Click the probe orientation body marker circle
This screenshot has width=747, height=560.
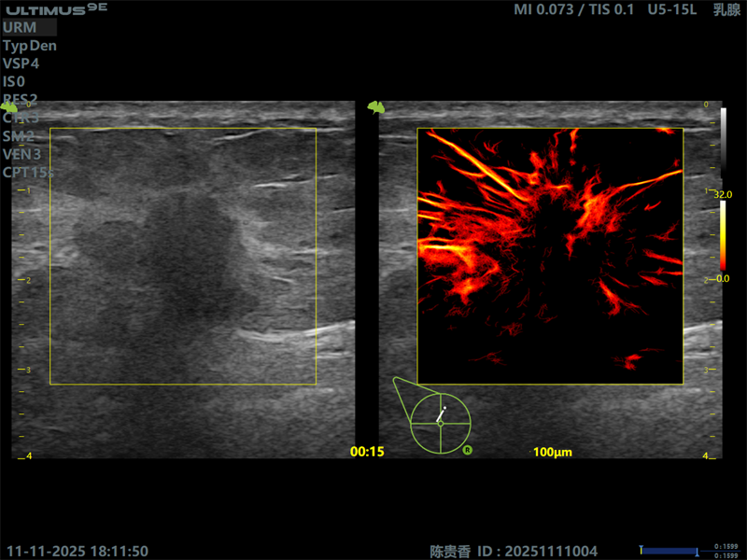point(441,424)
